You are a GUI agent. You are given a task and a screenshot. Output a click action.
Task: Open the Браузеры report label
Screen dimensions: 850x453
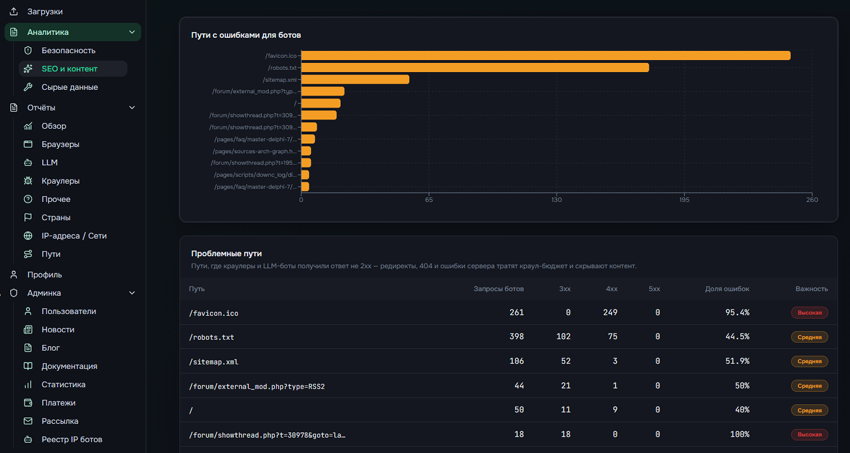(x=60, y=145)
